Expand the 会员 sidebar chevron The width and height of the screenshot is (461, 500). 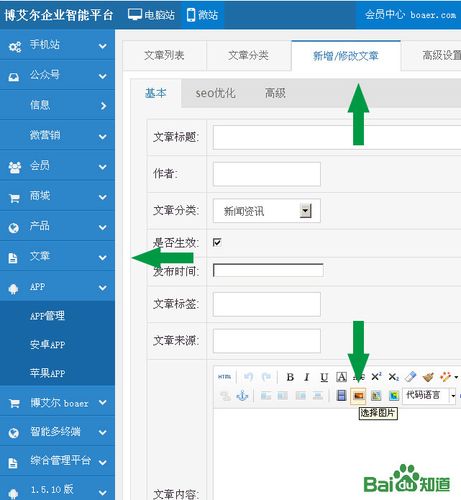coord(103,167)
